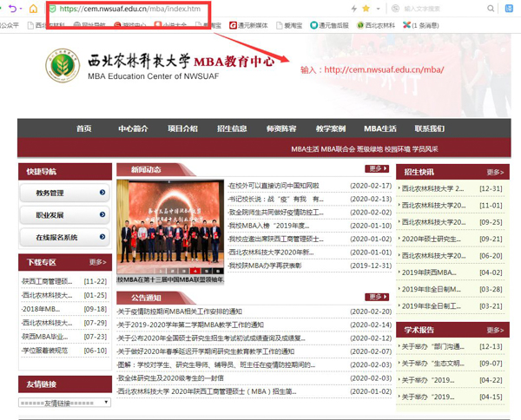Click the browser home icon
This screenshot has width=521, height=420.
click(x=32, y=9)
